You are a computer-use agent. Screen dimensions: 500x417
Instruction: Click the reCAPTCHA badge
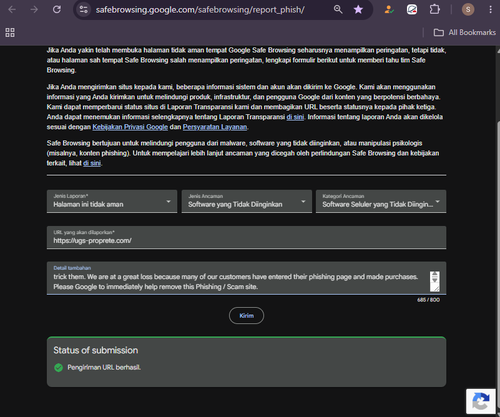481,401
